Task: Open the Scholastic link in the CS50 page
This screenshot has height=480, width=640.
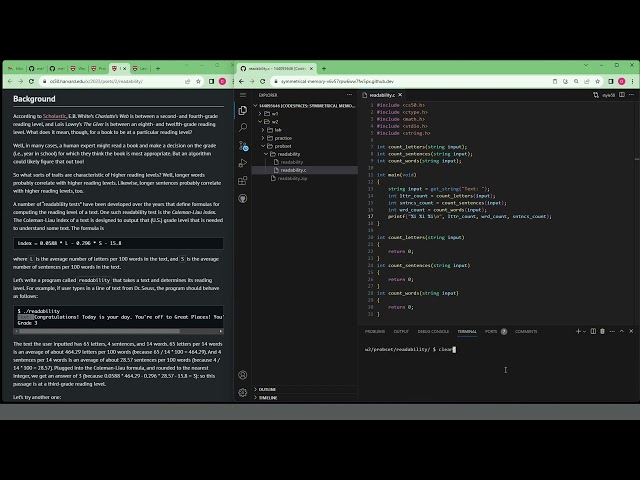Action: pos(54,116)
